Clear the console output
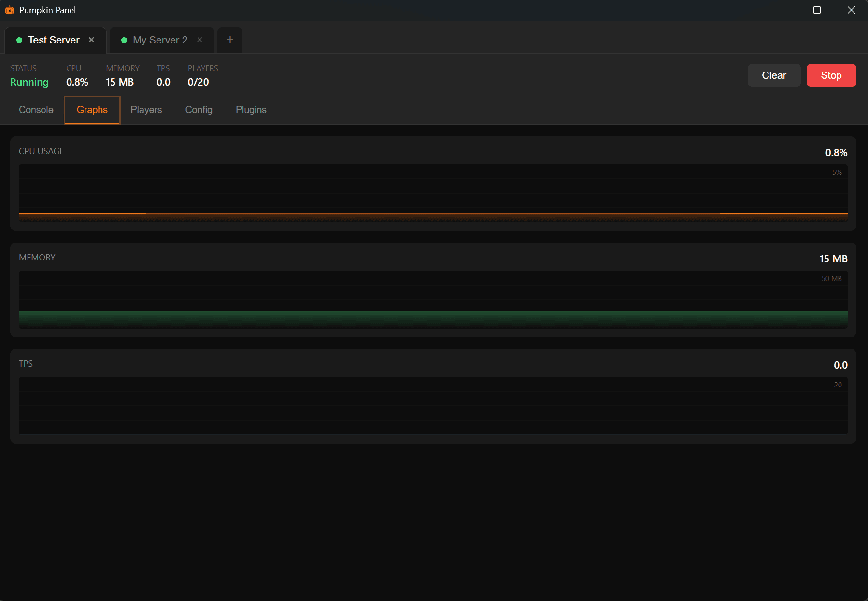The image size is (868, 601). pyautogui.click(x=773, y=75)
